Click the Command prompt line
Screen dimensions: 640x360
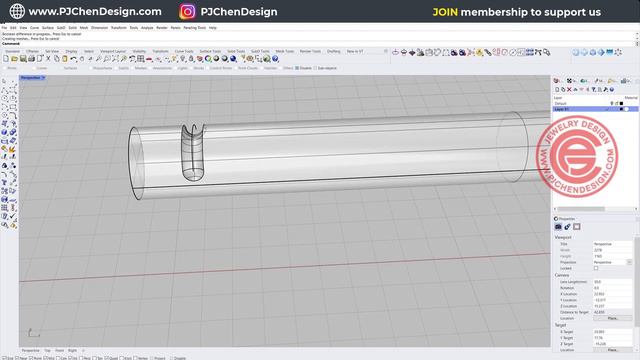[318, 43]
